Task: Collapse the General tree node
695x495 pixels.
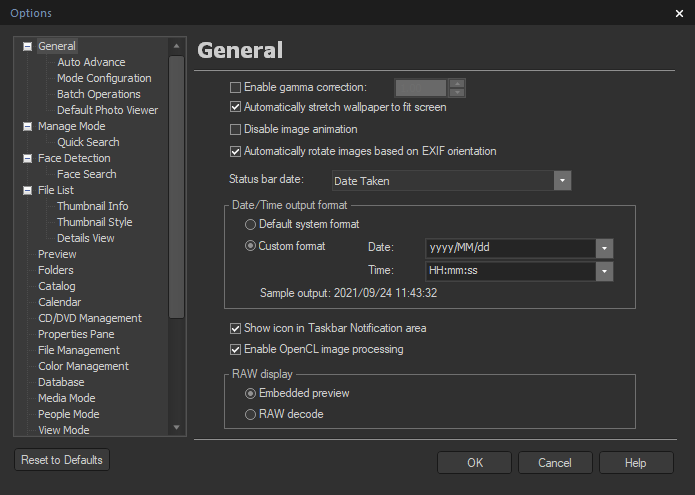Action: (27, 47)
